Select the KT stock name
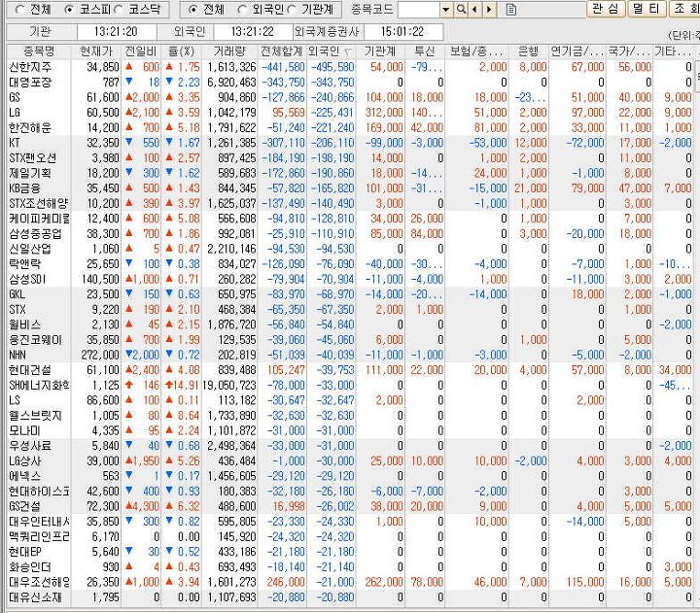700x613 pixels. tap(15, 143)
